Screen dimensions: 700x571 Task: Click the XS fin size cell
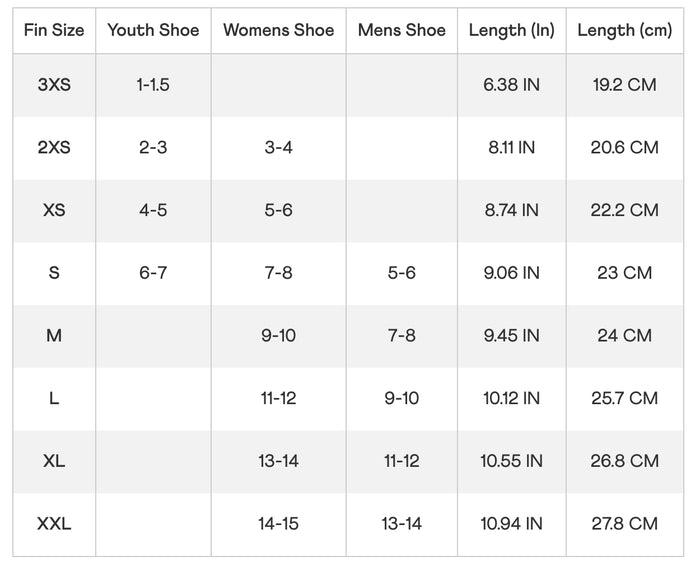(x=54, y=210)
